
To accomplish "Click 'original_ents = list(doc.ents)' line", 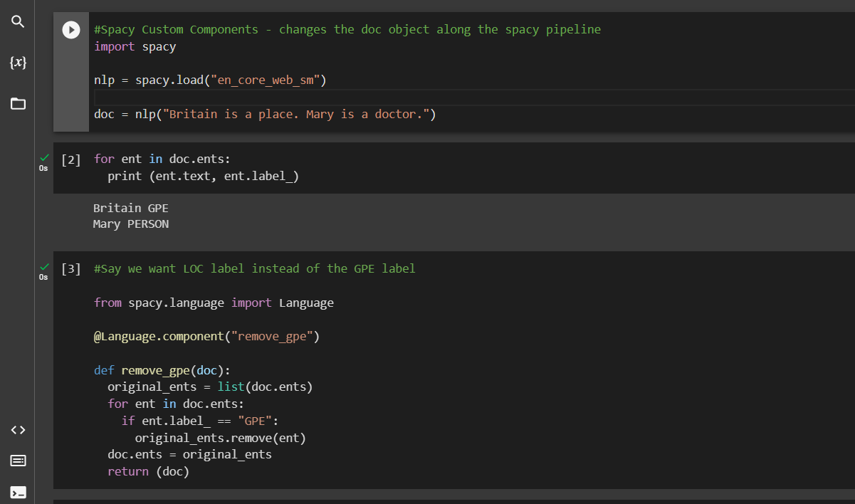I will (210, 387).
